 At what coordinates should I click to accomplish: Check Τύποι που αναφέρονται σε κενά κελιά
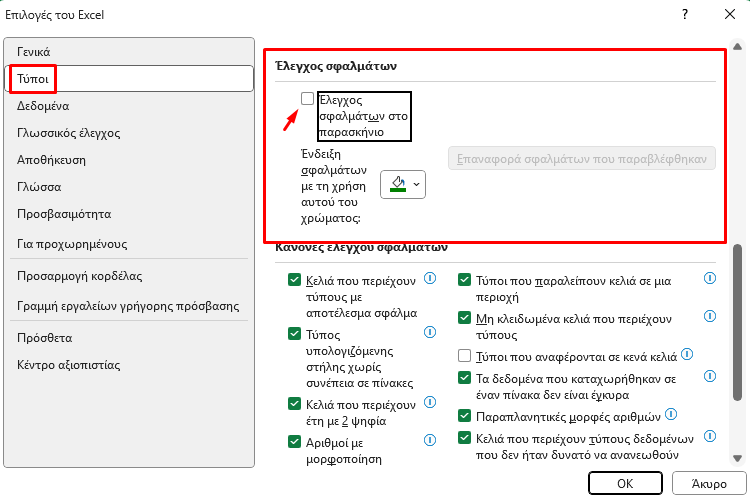click(464, 356)
